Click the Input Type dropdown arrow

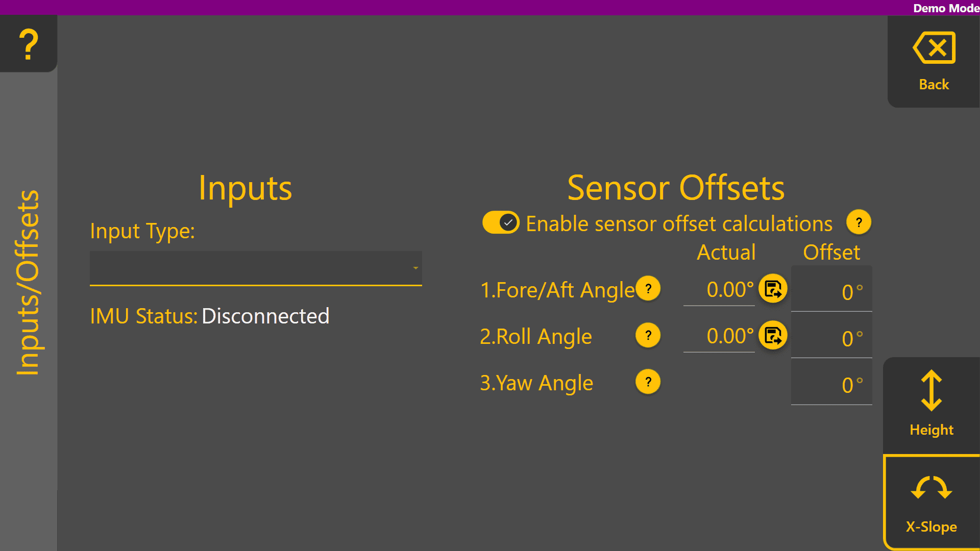click(x=415, y=268)
